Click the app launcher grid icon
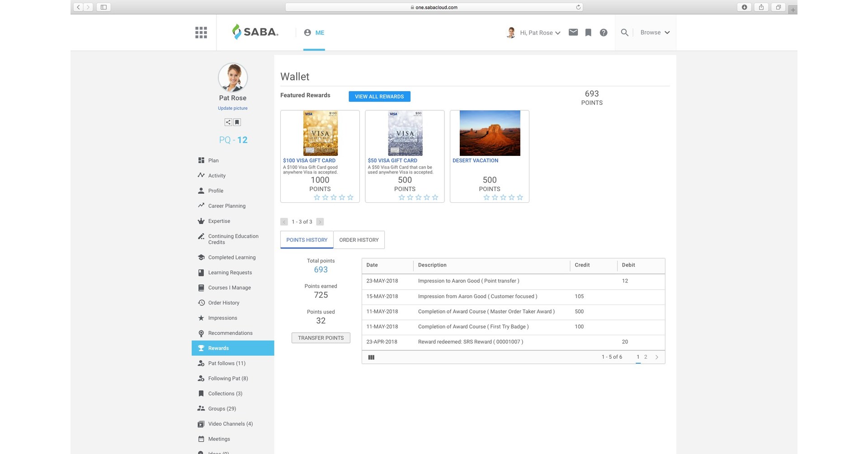The image size is (868, 454). coord(201,32)
